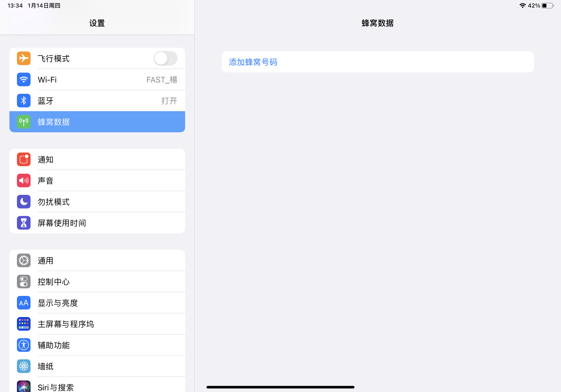Tap the Control Center (控制中心) toggle icon

click(x=24, y=282)
